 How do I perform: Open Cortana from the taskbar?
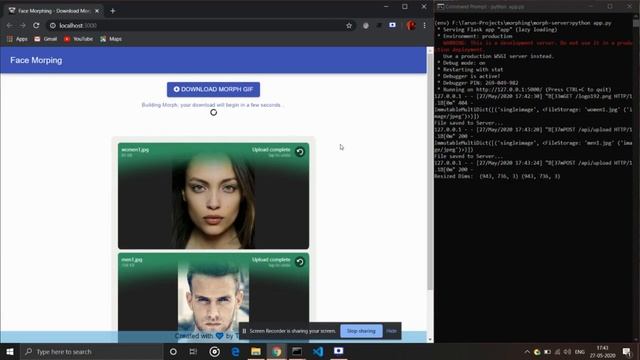point(173,351)
